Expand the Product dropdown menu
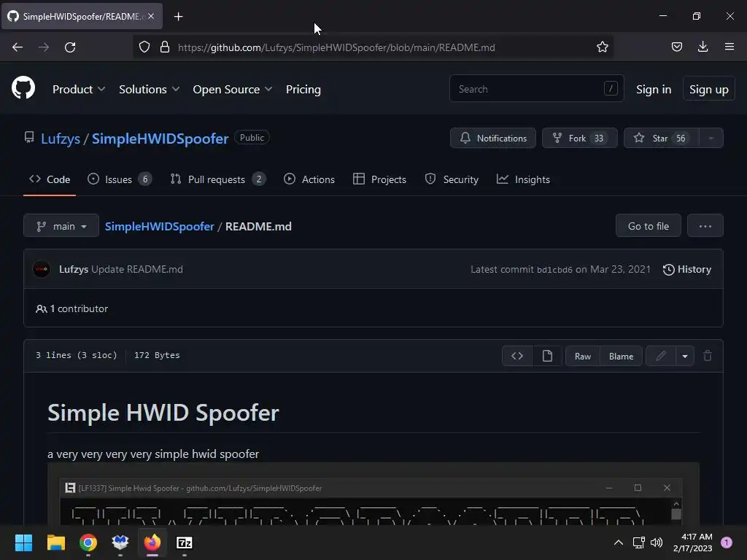 [79, 90]
